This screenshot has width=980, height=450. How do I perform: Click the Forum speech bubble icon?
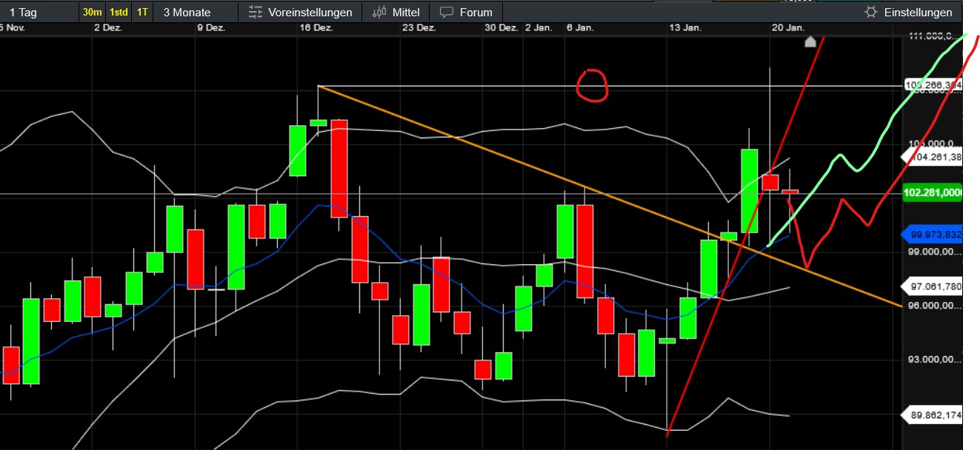point(446,12)
